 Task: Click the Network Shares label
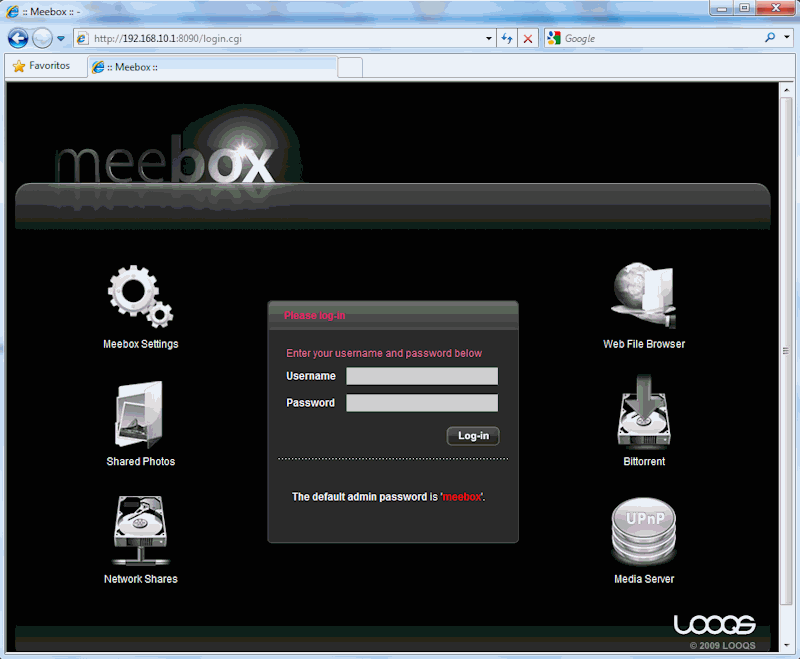pyautogui.click(x=141, y=579)
